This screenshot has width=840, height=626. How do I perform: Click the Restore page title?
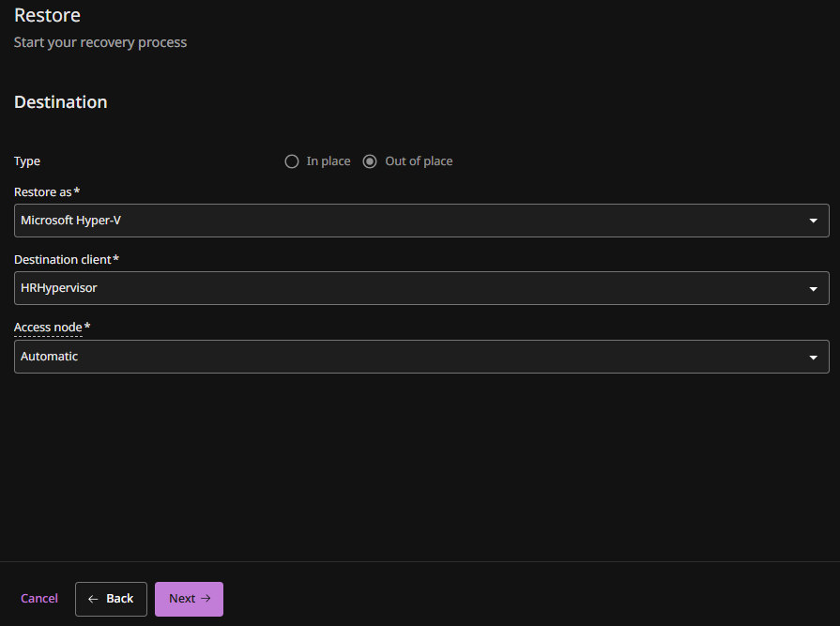tap(47, 16)
